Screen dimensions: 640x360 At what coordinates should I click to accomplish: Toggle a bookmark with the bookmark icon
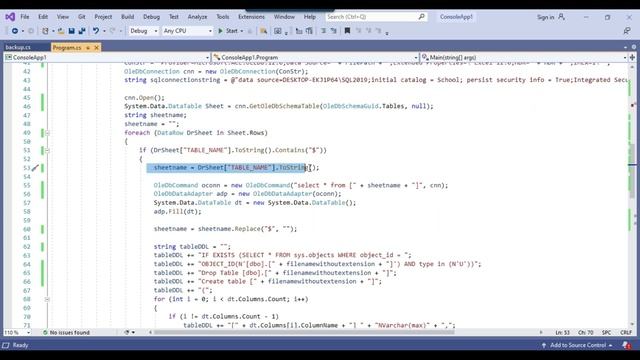coord(347,31)
